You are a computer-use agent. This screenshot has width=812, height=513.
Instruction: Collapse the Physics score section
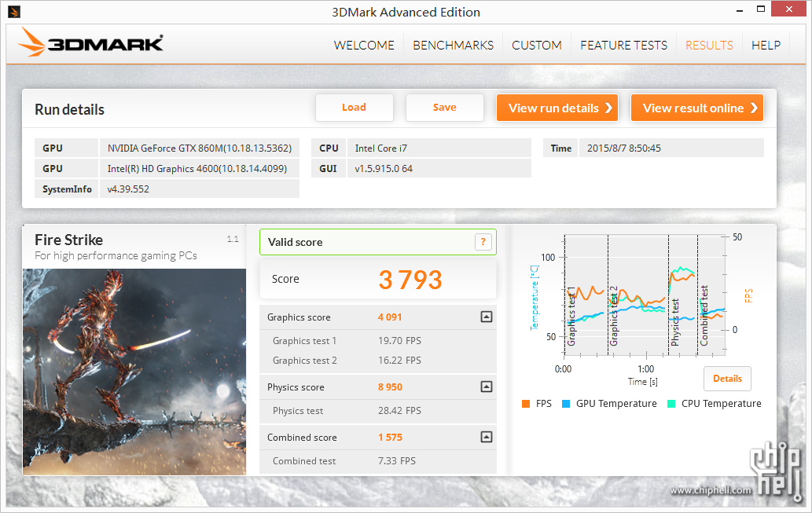[x=487, y=387]
